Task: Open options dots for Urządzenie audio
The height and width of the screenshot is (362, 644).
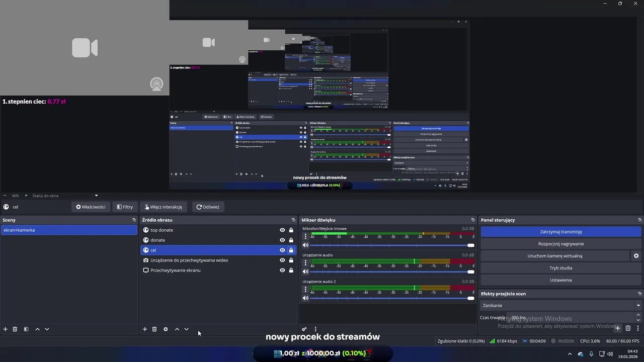Action: coord(305,262)
